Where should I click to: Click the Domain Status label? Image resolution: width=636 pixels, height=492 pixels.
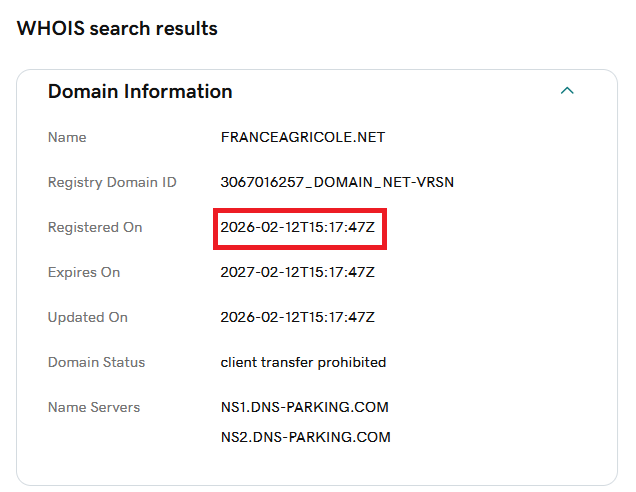(x=96, y=362)
